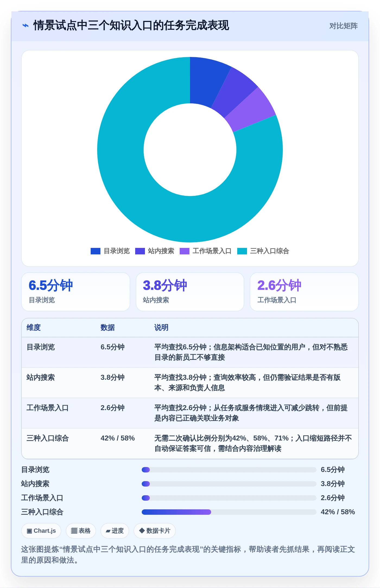Click the 无需二次确认比例 description cell
This screenshot has width=380, height=588.
(x=253, y=443)
